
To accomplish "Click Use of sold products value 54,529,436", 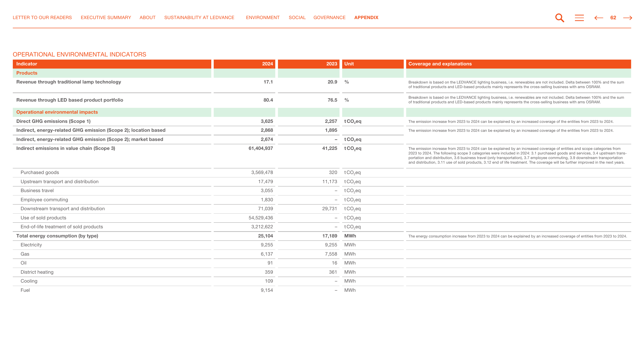I will (261, 218).
